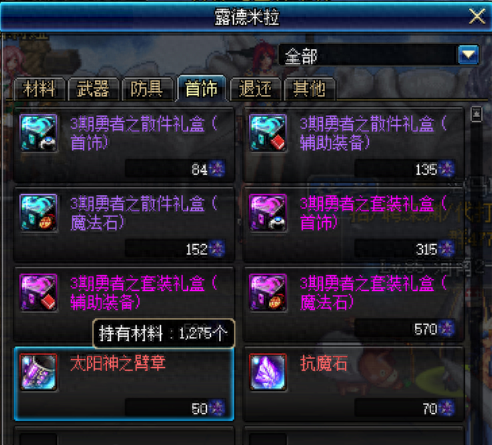Screen dimensions: 492x445
Task: Click the 3期勇者之散件礼盒(首饰) gift box icon
Action: tap(38, 133)
